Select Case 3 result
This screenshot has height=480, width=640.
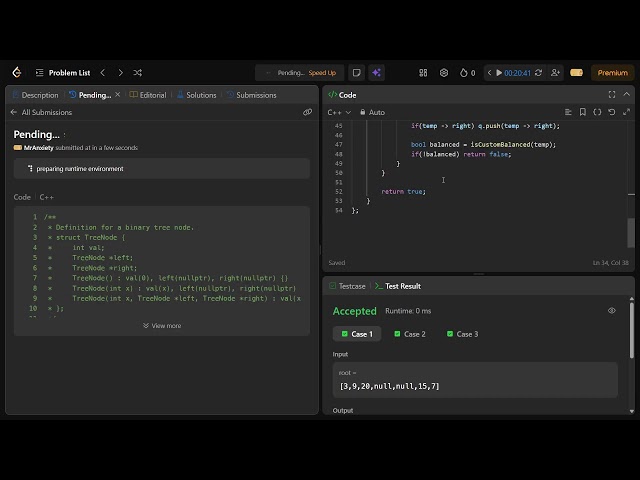pos(462,334)
